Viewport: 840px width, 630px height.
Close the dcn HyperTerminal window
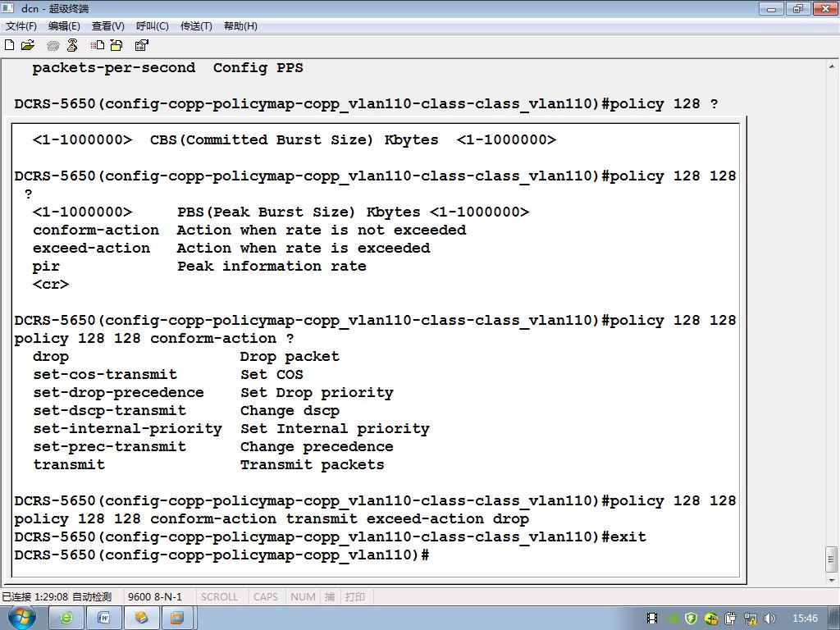click(825, 8)
